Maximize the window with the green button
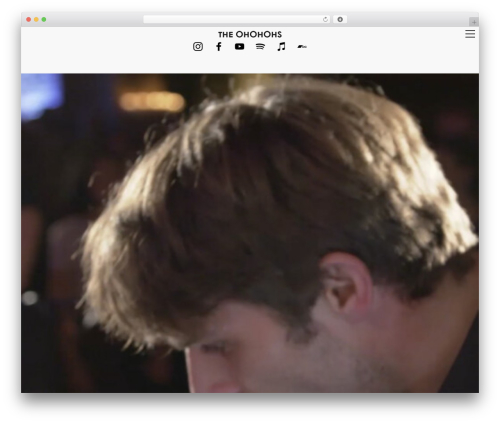The width and height of the screenshot is (500, 423). (44, 19)
